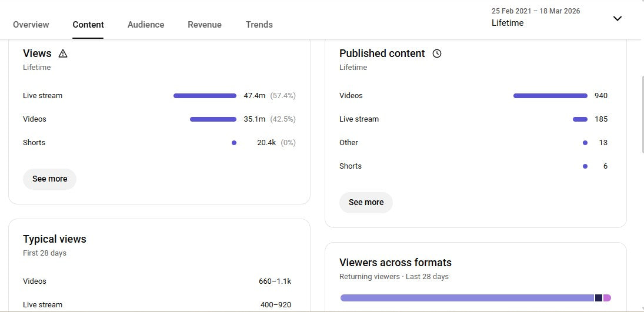Click the Live stream views bar
Screen dimensions: 644x312
pyautogui.click(x=205, y=96)
